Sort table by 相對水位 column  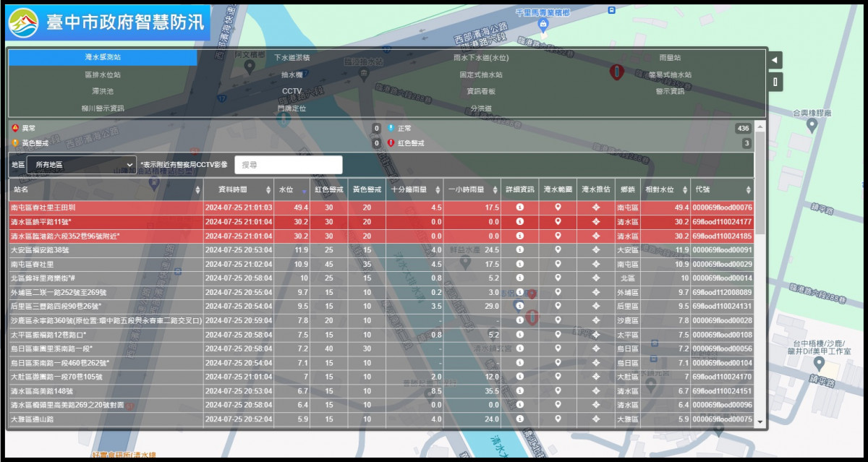tap(665, 189)
